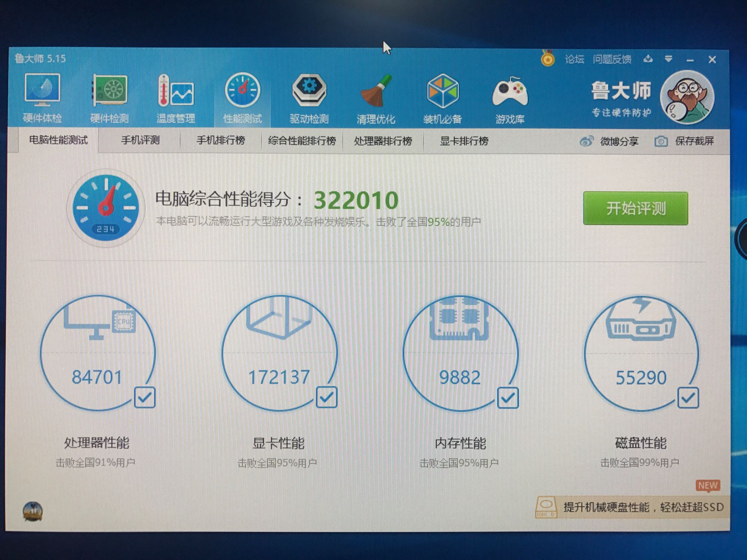Viewport: 747px width, 560px height.
Task: Click the hard disk icon in promo banner
Action: (546, 507)
